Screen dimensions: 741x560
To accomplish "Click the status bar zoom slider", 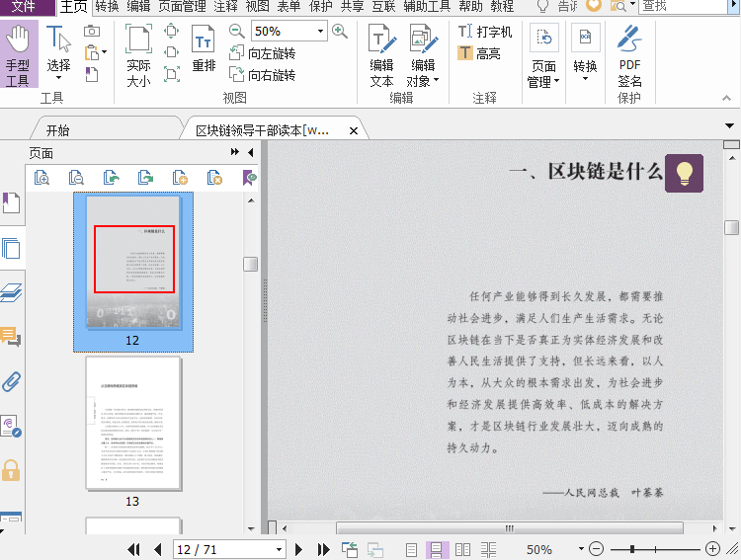I will coord(654,549).
